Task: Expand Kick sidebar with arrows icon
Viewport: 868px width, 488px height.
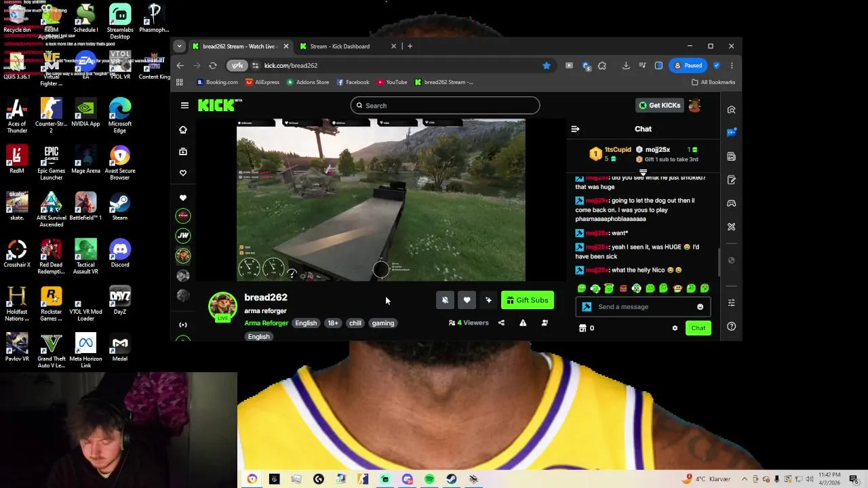Action: tap(183, 325)
